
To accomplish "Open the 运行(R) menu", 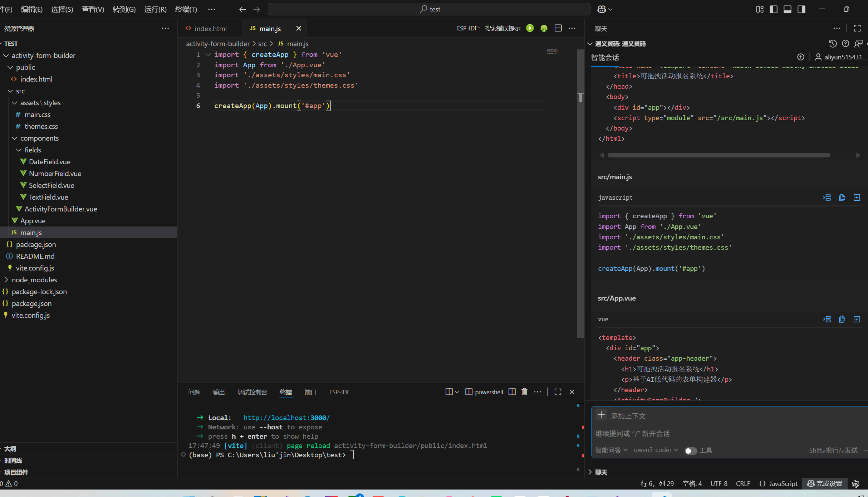I will coord(156,9).
